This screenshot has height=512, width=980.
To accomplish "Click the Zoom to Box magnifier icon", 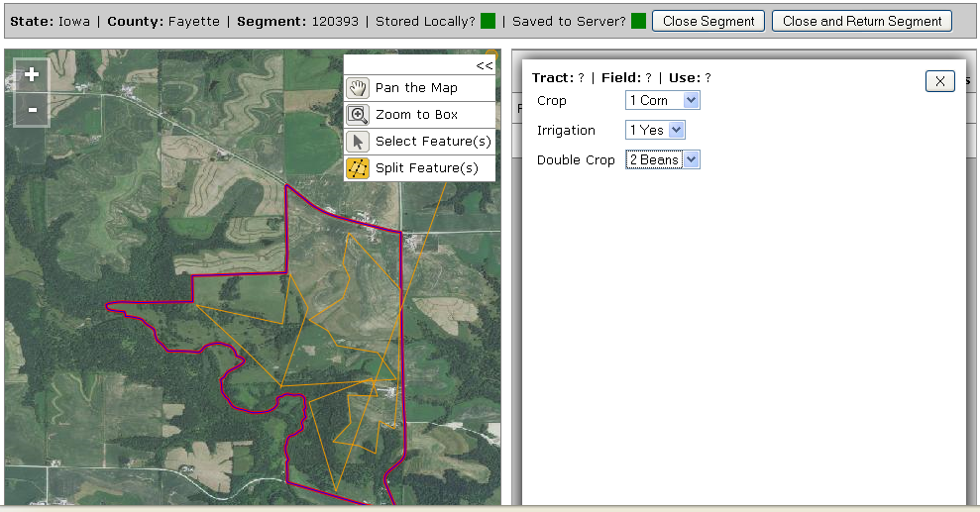I will (x=358, y=115).
